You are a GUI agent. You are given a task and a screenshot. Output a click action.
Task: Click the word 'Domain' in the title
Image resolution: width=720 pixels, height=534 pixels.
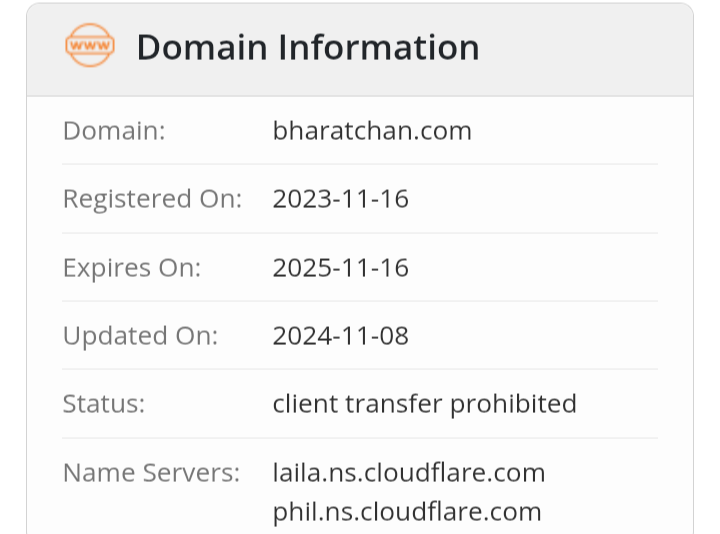(x=202, y=47)
